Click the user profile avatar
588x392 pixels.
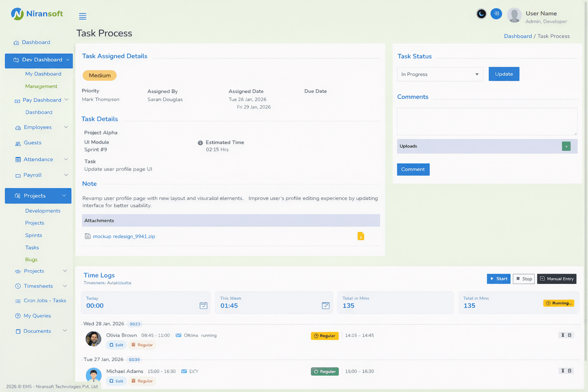pyautogui.click(x=514, y=15)
